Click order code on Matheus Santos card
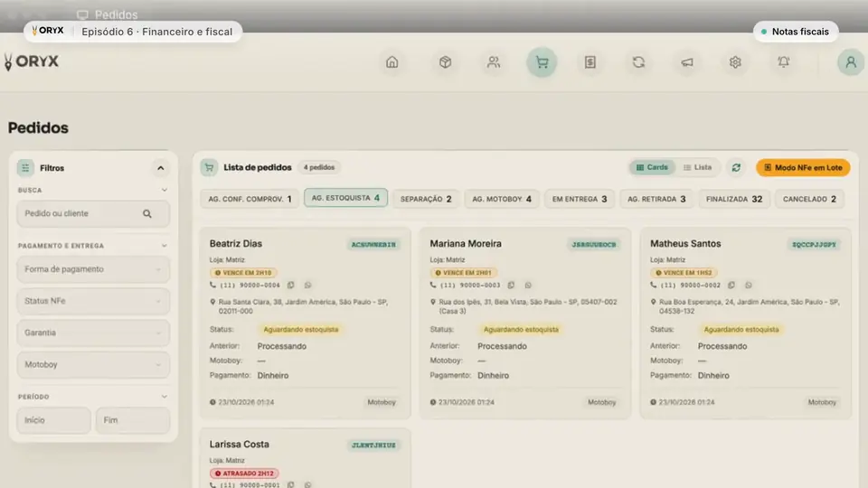The height and width of the screenshot is (488, 868). (815, 245)
